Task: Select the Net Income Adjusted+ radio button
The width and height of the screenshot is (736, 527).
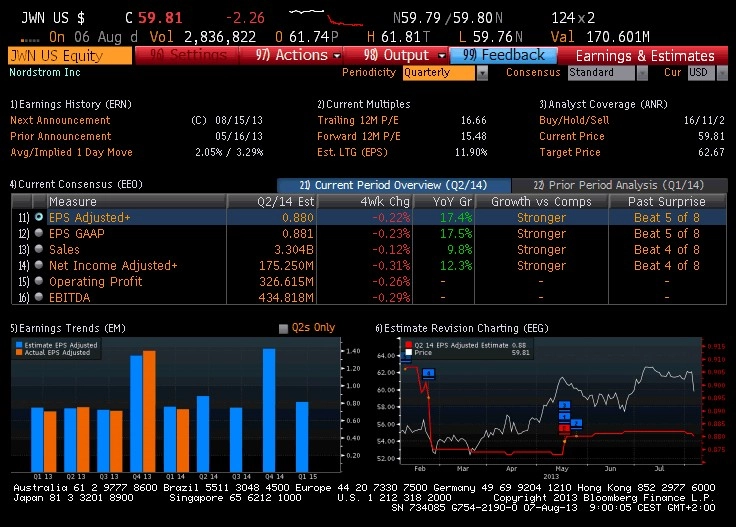Action: pyautogui.click(x=39, y=265)
